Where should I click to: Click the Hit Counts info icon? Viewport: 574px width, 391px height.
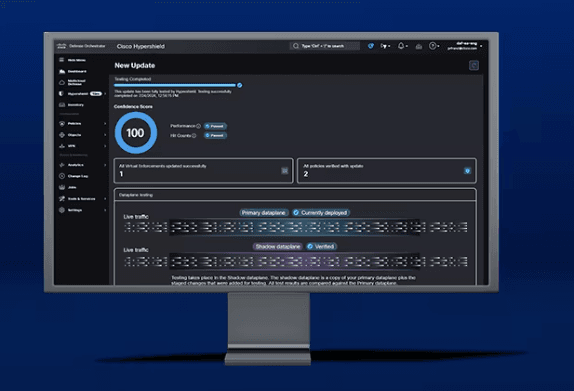coord(194,135)
